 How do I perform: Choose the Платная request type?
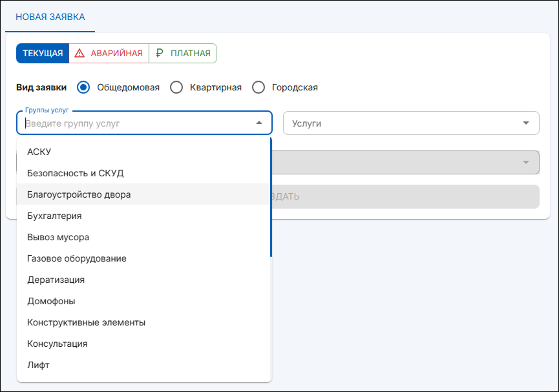(183, 54)
